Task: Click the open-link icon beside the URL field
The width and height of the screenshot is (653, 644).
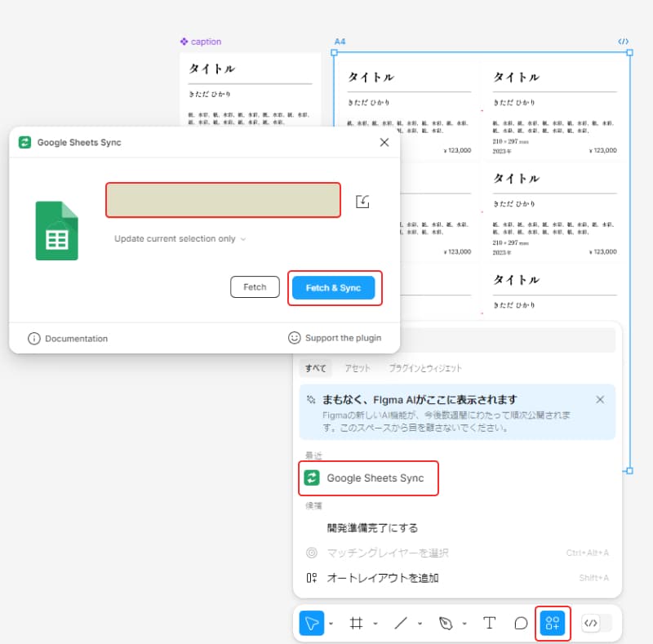Action: (362, 201)
